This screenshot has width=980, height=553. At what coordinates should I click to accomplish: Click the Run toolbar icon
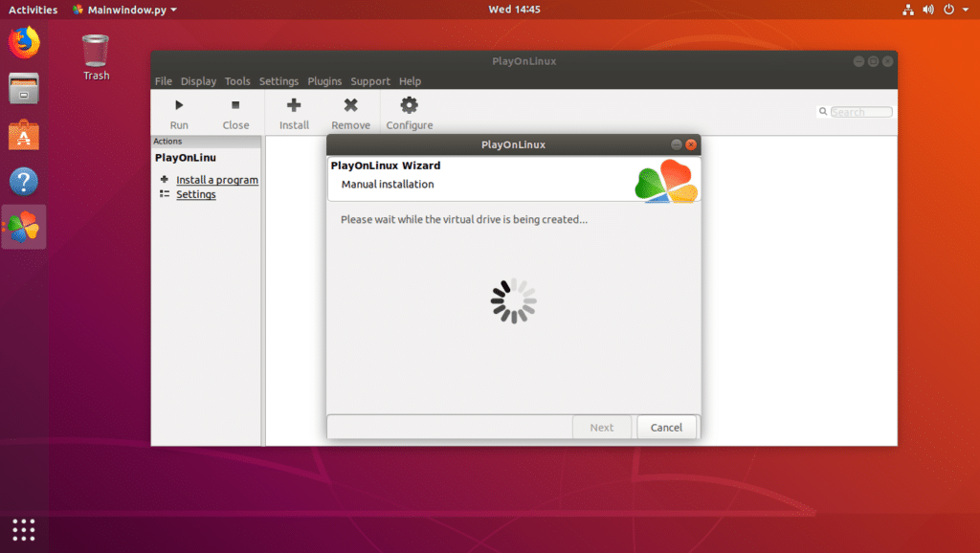pyautogui.click(x=179, y=105)
